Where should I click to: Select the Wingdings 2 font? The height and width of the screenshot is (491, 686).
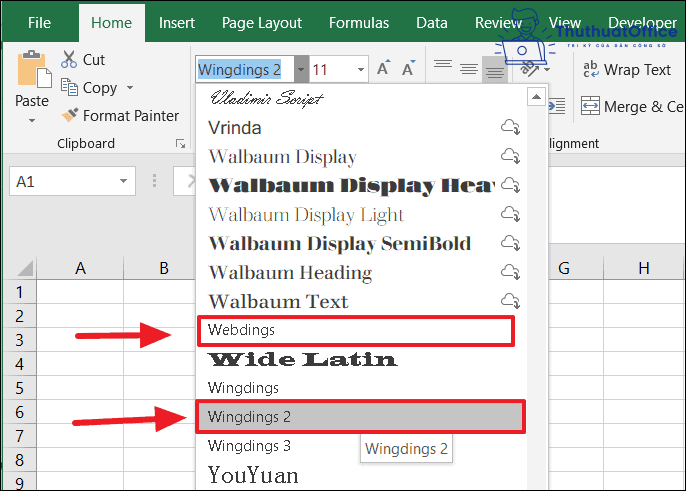coord(360,417)
